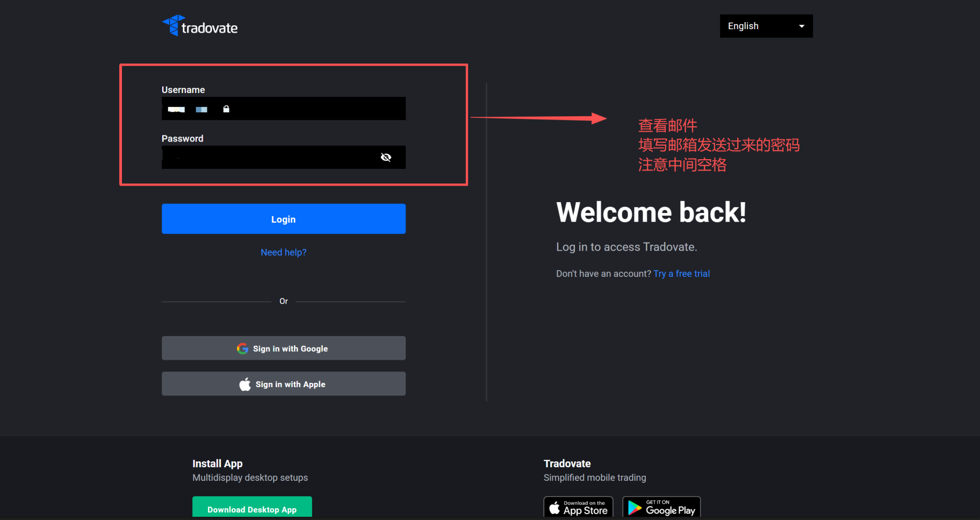Expand language list via dropdown arrow

coord(802,26)
